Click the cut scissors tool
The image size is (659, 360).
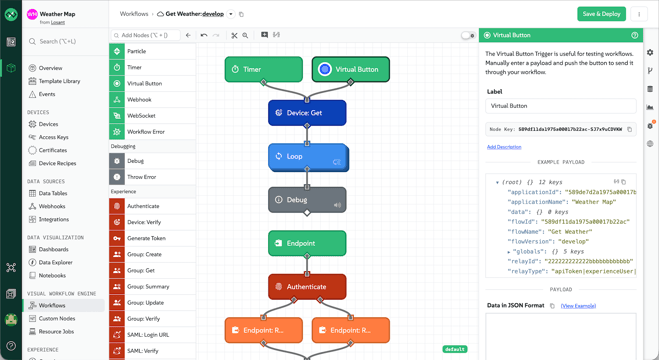pyautogui.click(x=235, y=35)
